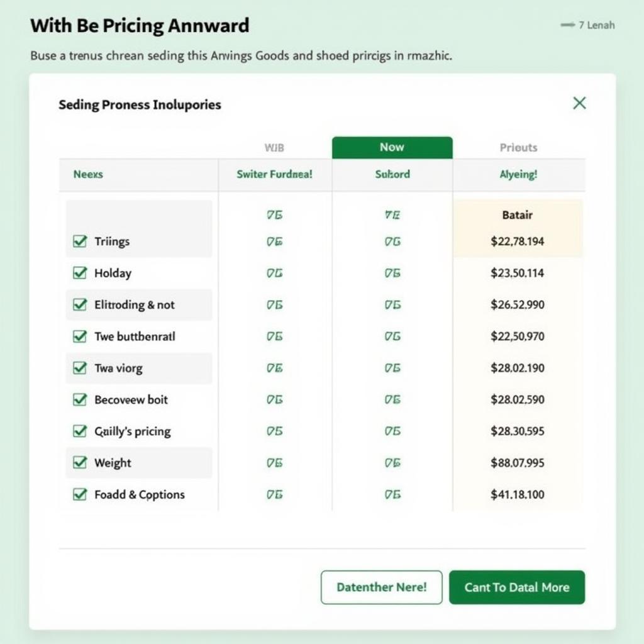
Task: Uncheck Foadd & Coptions checkbox
Action: (x=80, y=494)
